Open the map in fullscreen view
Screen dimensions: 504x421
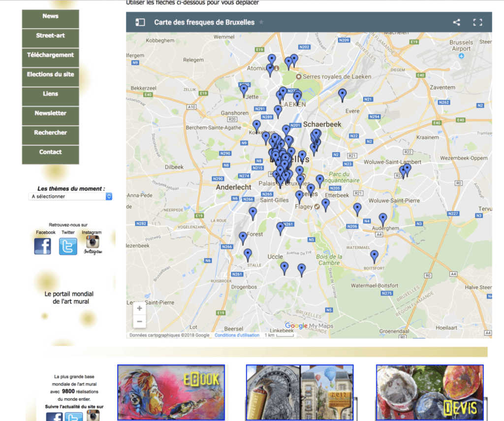pos(477,22)
